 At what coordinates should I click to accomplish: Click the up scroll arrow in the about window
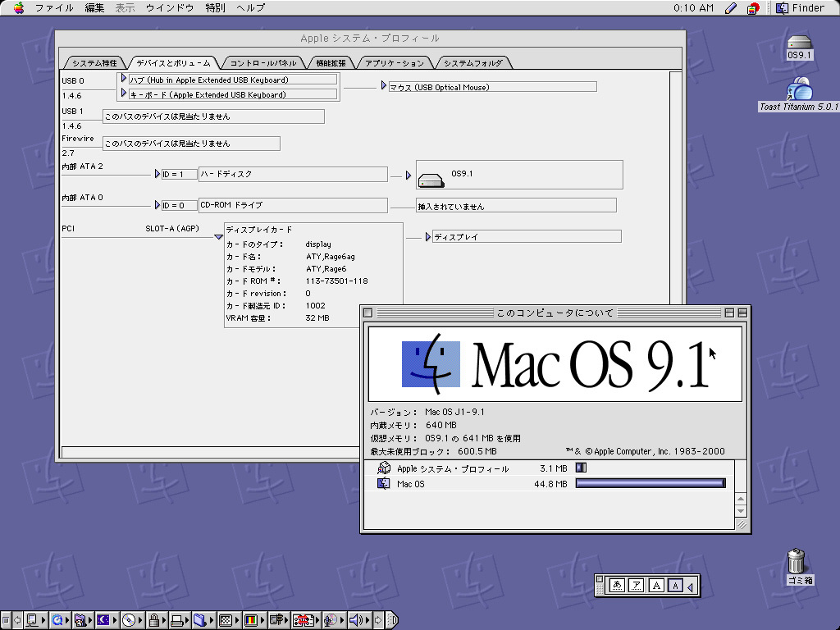[741, 499]
